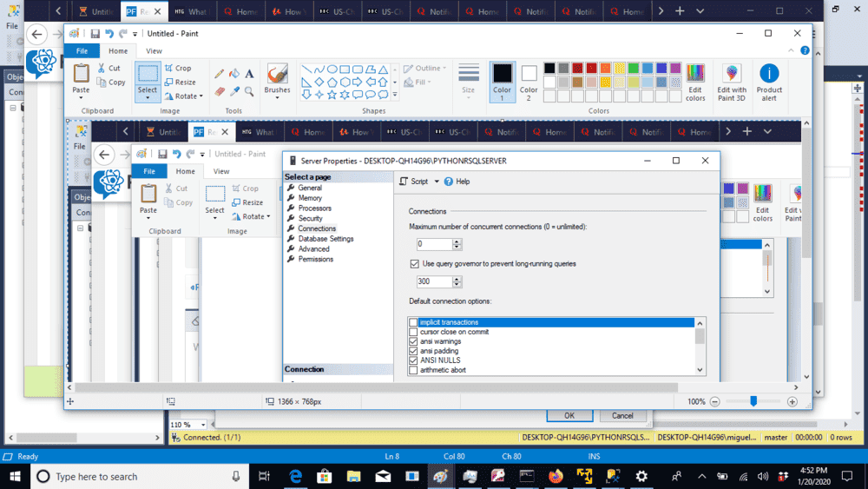Check the implicit transactions option
Screen dimensions: 868x489
413,323
